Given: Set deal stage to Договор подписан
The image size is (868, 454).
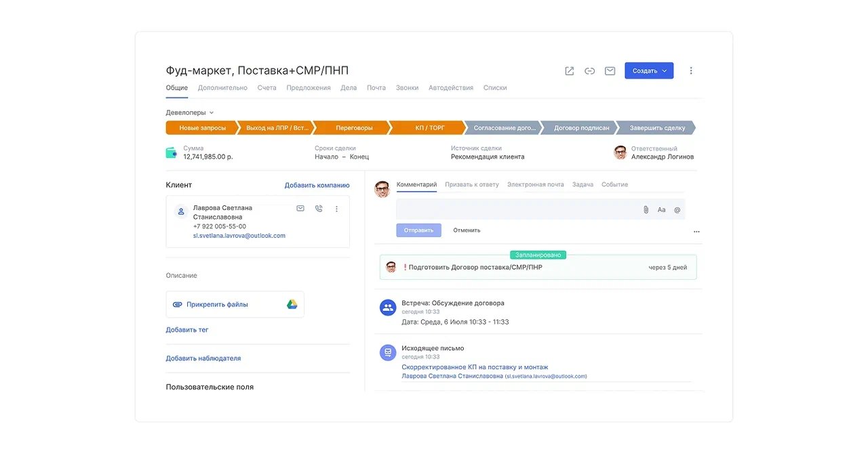Looking at the screenshot, I should click(x=581, y=127).
